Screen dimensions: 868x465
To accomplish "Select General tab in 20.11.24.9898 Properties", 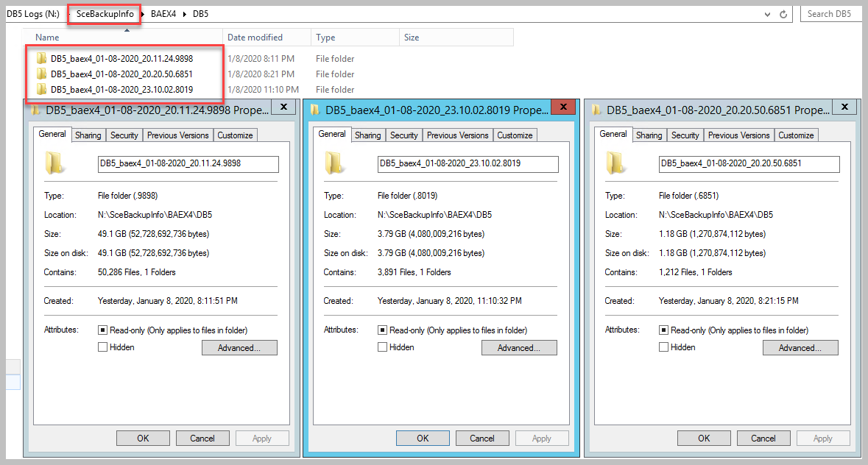I will coord(52,134).
